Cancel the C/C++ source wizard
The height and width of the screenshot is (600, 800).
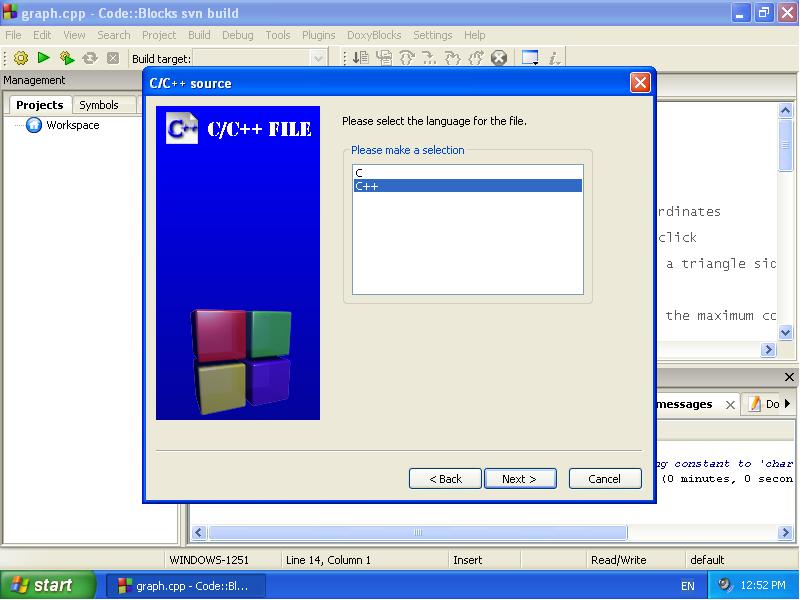point(604,479)
